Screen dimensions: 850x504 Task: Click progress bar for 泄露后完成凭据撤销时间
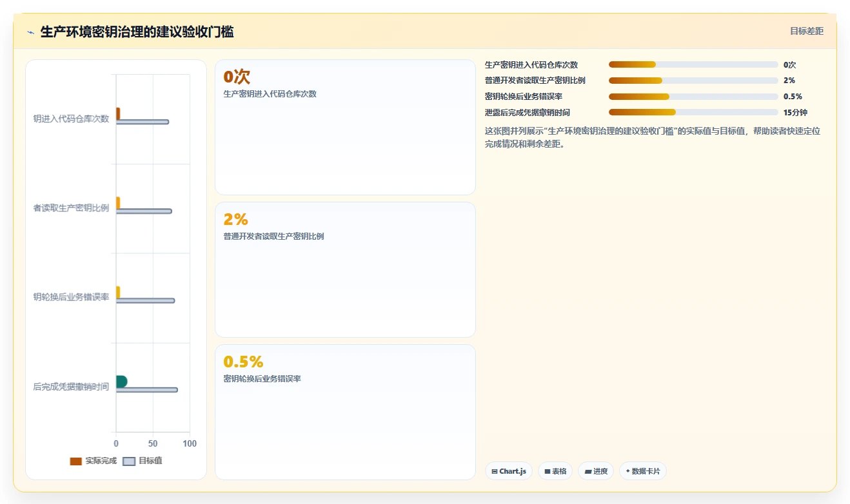coord(693,112)
